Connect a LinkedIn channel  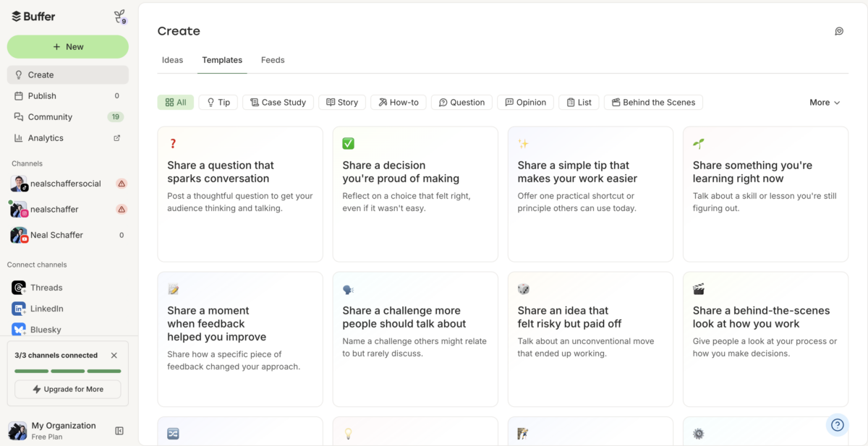pyautogui.click(x=68, y=309)
